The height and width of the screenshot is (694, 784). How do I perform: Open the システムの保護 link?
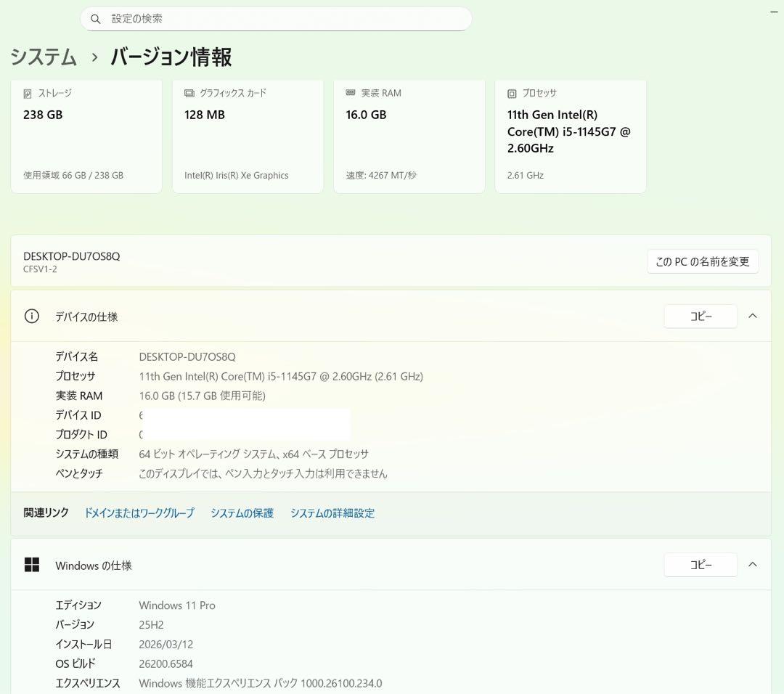tap(242, 513)
